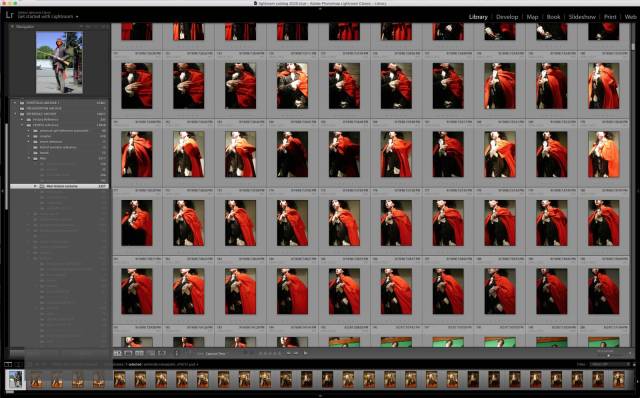
Task: Select the highlighted folder in Folders panel
Action: pos(60,186)
